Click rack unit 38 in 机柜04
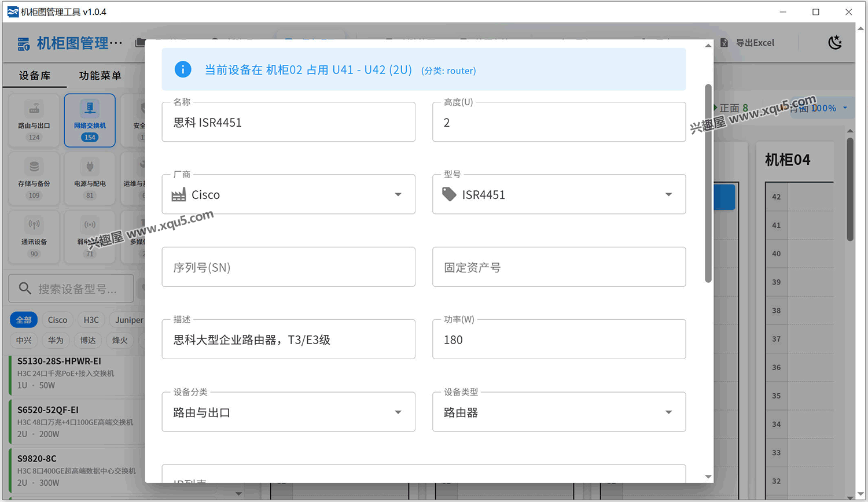Screen dimensions: 868x502 pos(777,311)
